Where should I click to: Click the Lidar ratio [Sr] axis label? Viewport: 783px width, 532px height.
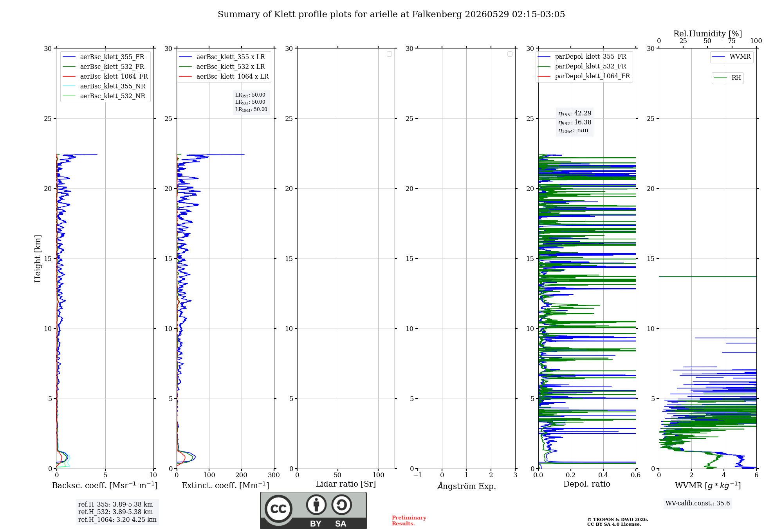click(346, 484)
